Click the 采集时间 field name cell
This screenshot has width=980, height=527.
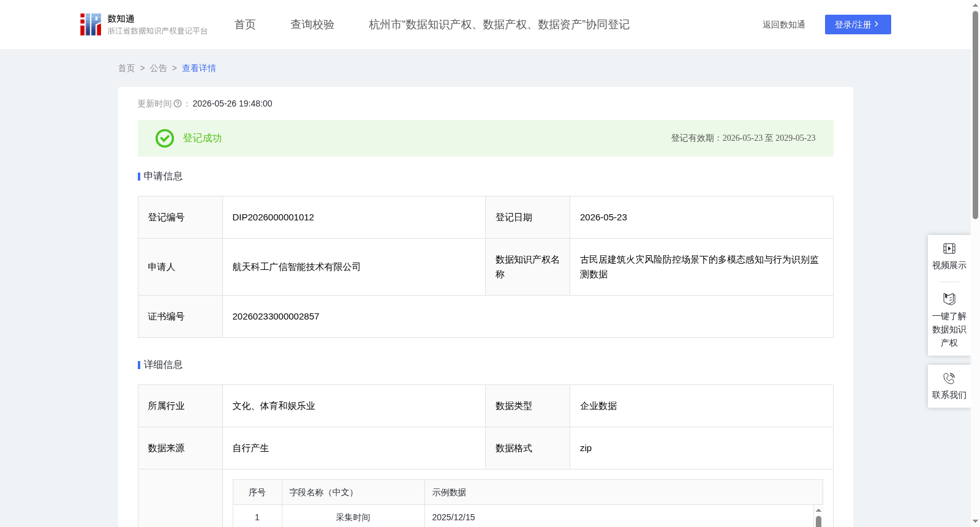[x=353, y=517]
